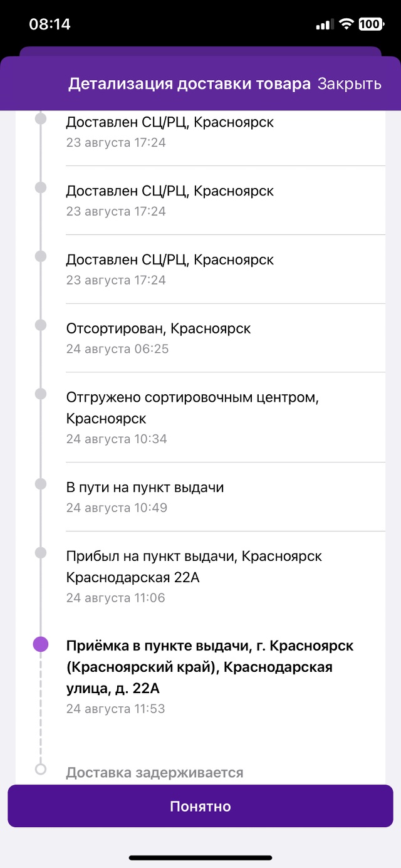Viewport: 401px width, 868px height.
Task: Tap the Понятно button
Action: click(200, 806)
